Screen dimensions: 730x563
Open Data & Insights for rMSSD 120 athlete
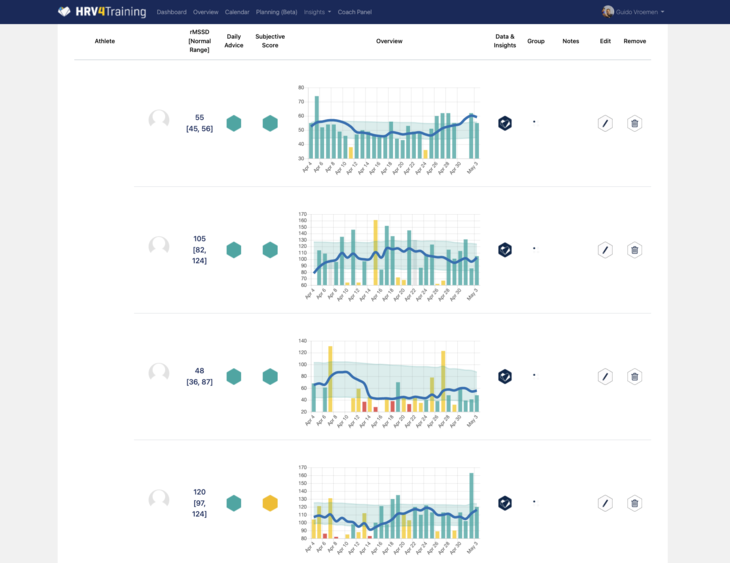tap(505, 503)
